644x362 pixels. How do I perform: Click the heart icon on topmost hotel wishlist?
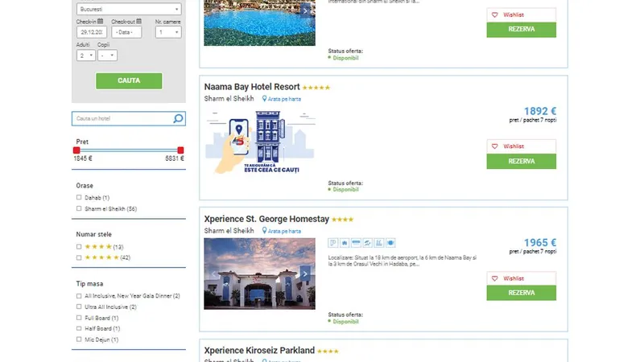[495, 14]
